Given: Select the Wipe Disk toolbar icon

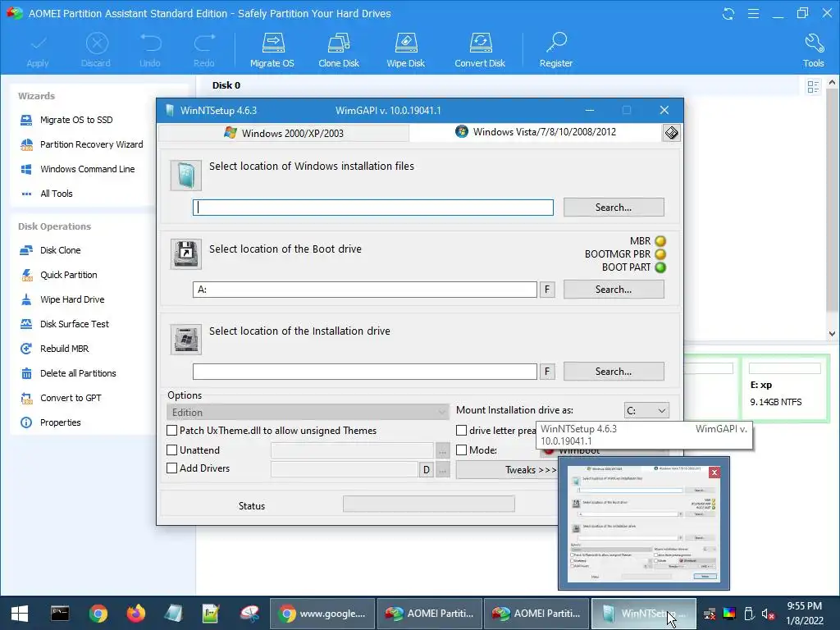Looking at the screenshot, I should (x=405, y=49).
